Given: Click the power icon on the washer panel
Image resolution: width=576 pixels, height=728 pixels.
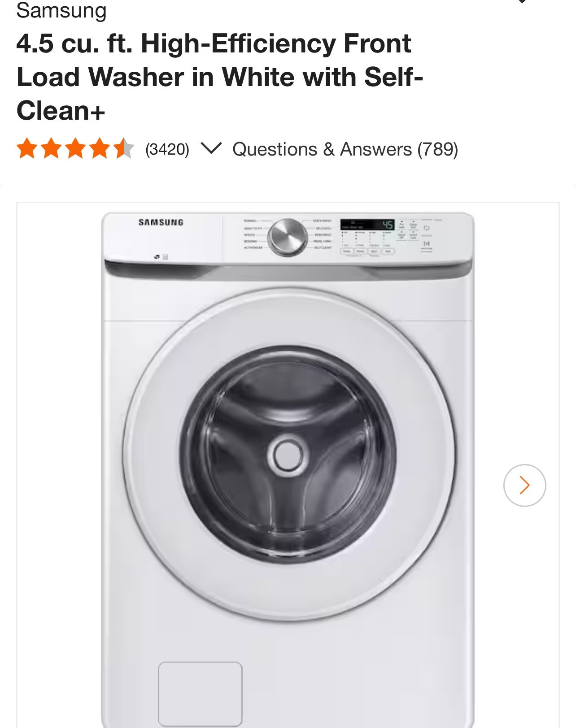Looking at the screenshot, I should [426, 228].
